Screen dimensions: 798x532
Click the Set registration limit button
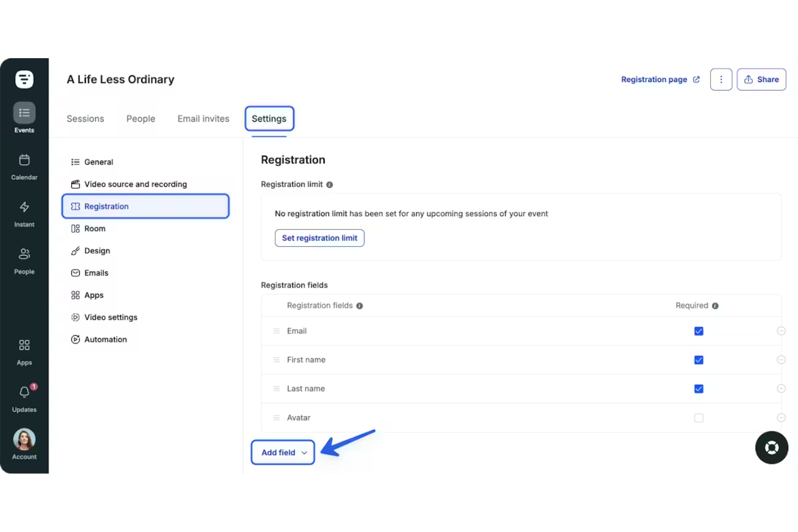point(319,238)
